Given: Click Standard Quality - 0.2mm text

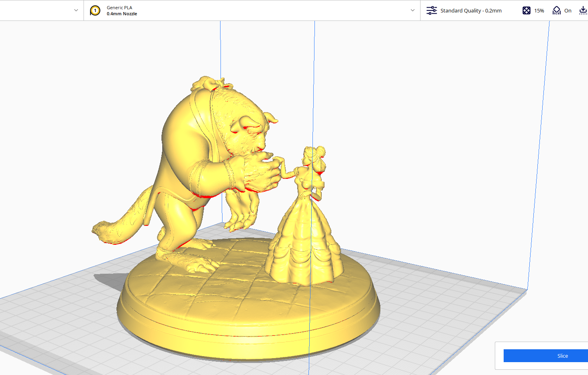Looking at the screenshot, I should click(x=471, y=10).
